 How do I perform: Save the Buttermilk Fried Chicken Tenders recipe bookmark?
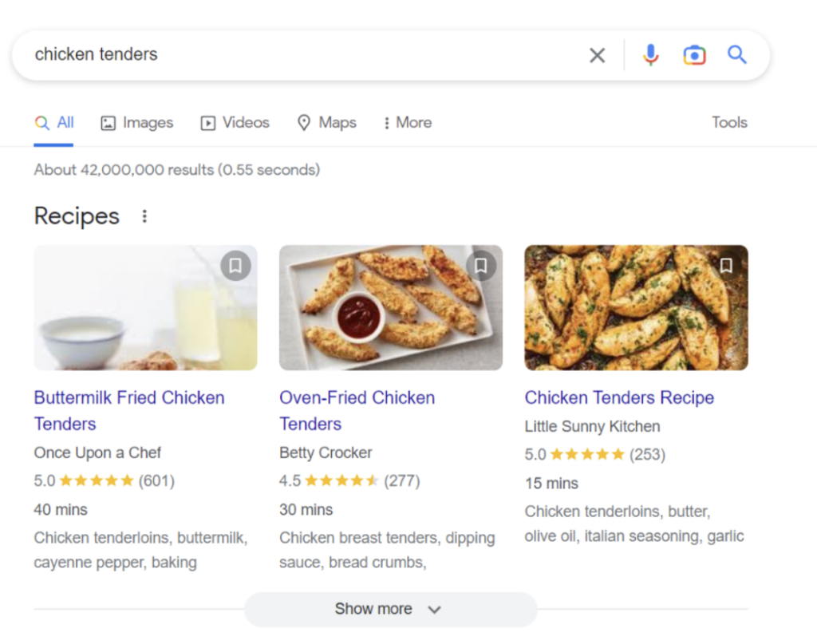pos(235,266)
